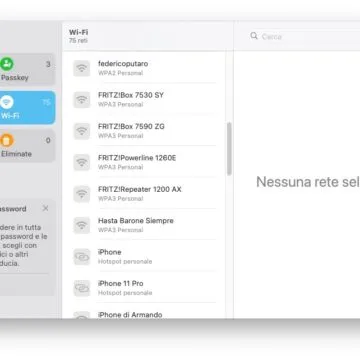Dismiss the password info card with the X

pos(46,208)
